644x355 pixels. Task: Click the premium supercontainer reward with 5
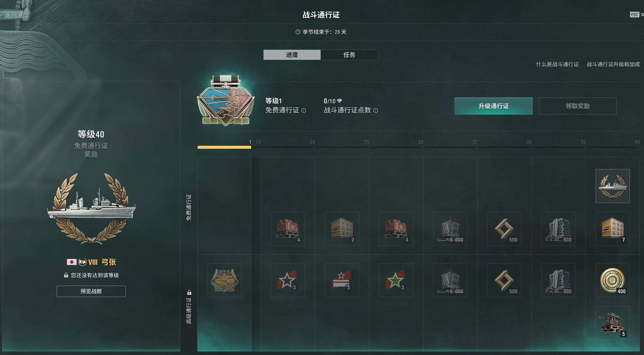[x=612, y=323]
